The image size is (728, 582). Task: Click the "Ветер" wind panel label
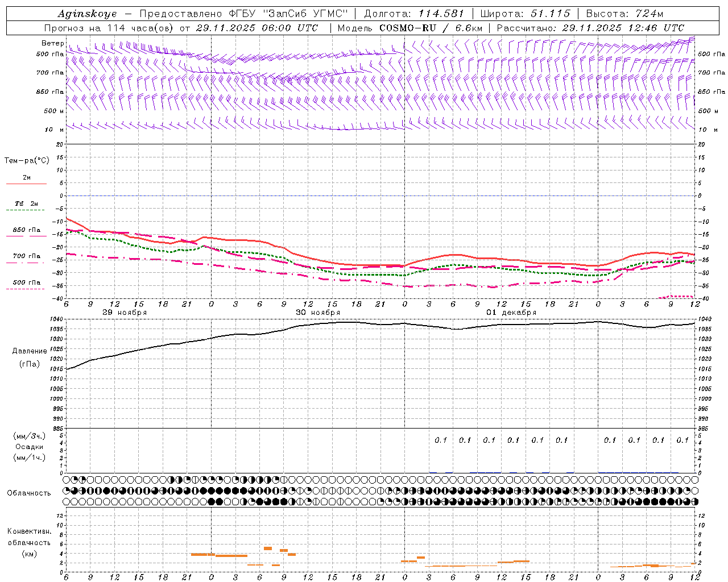click(x=53, y=43)
